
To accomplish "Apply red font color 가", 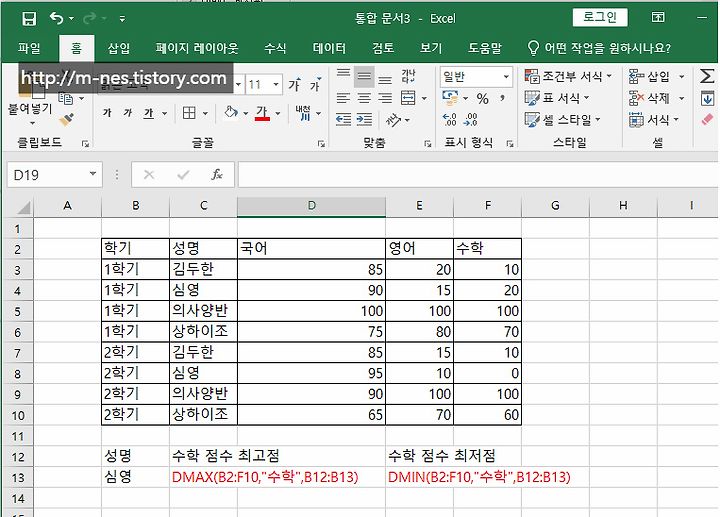I will pyautogui.click(x=262, y=112).
